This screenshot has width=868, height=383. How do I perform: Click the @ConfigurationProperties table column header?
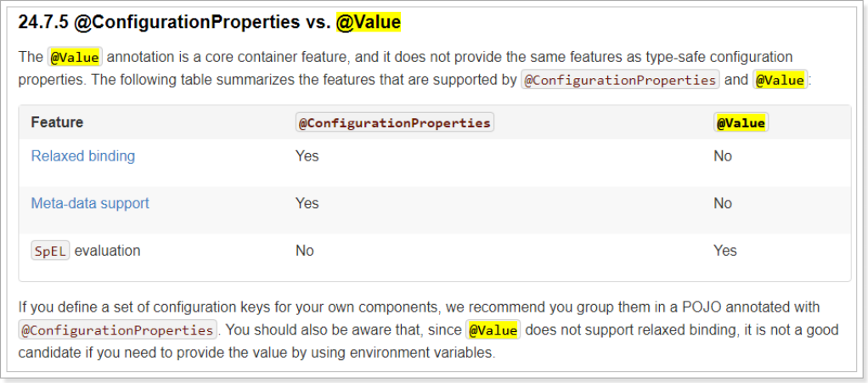tap(395, 123)
